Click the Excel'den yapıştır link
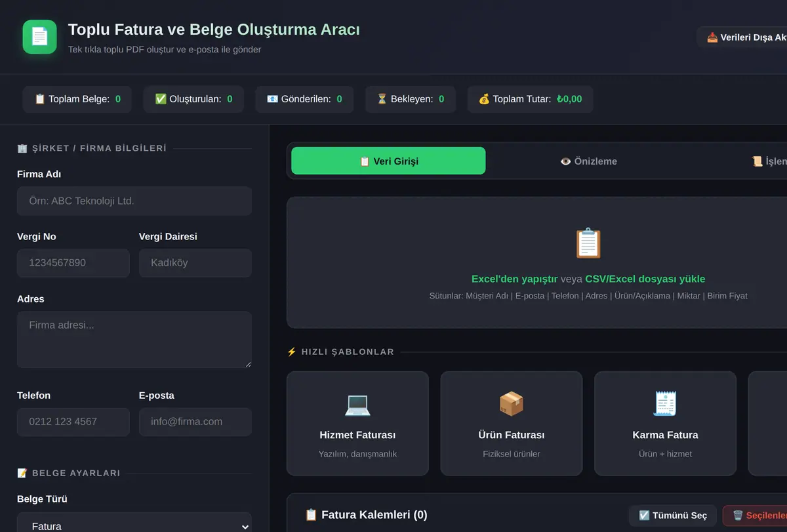Image resolution: width=787 pixels, height=532 pixels. [x=515, y=279]
